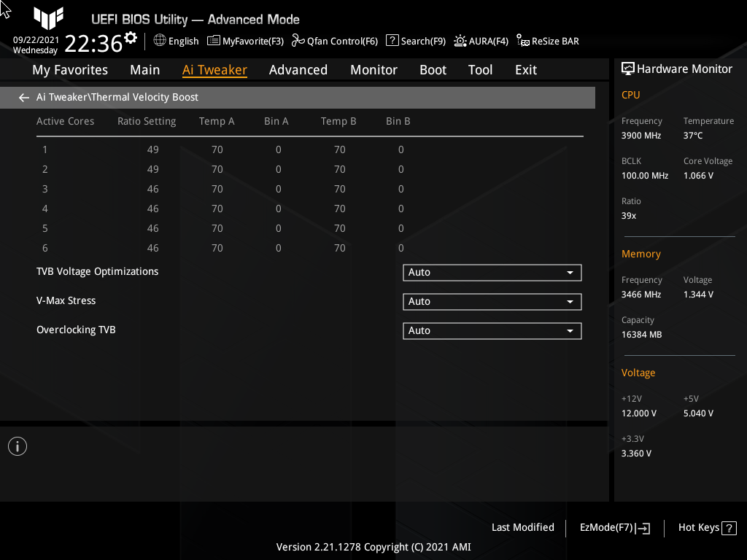Open Search(F9) question mark icon
Screen dimensions: 747x560
tap(392, 41)
